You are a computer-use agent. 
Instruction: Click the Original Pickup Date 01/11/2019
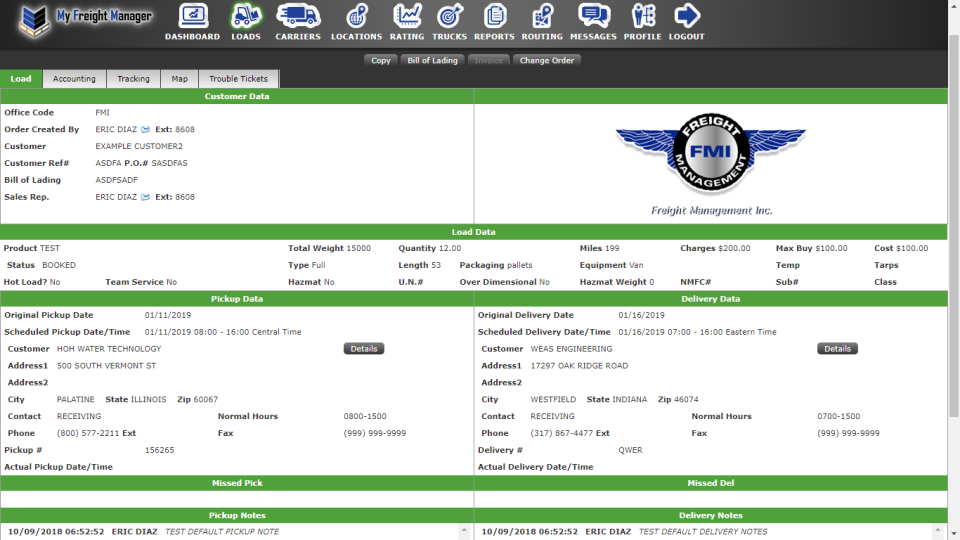(168, 315)
